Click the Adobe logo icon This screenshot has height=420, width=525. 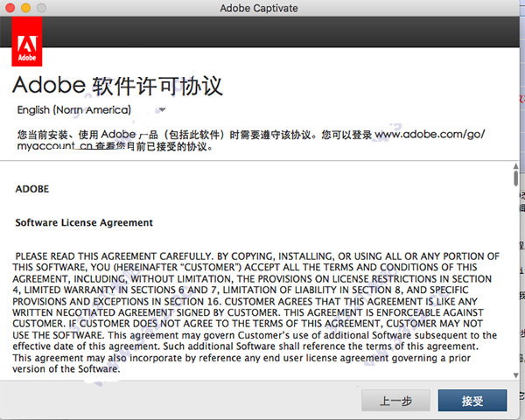click(27, 41)
